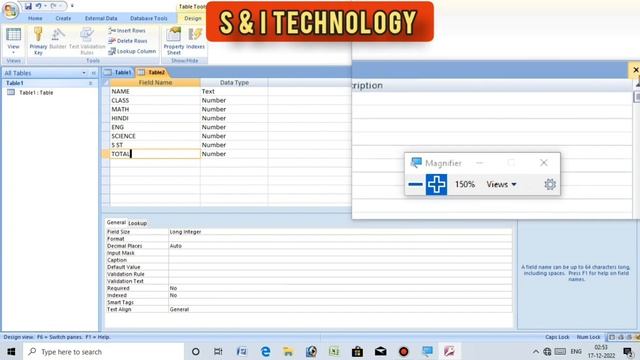Redo using the Quick Access redo arrow
640x360 pixels.
53,6
